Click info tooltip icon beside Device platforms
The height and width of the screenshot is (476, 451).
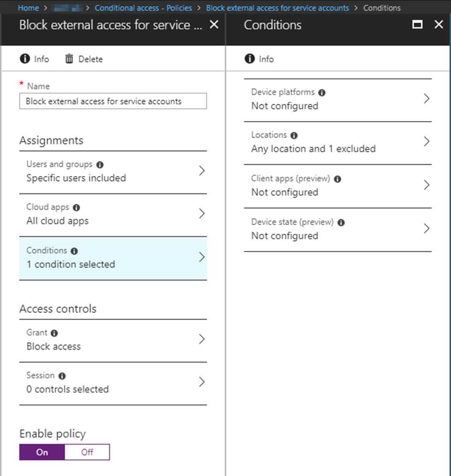point(322,93)
